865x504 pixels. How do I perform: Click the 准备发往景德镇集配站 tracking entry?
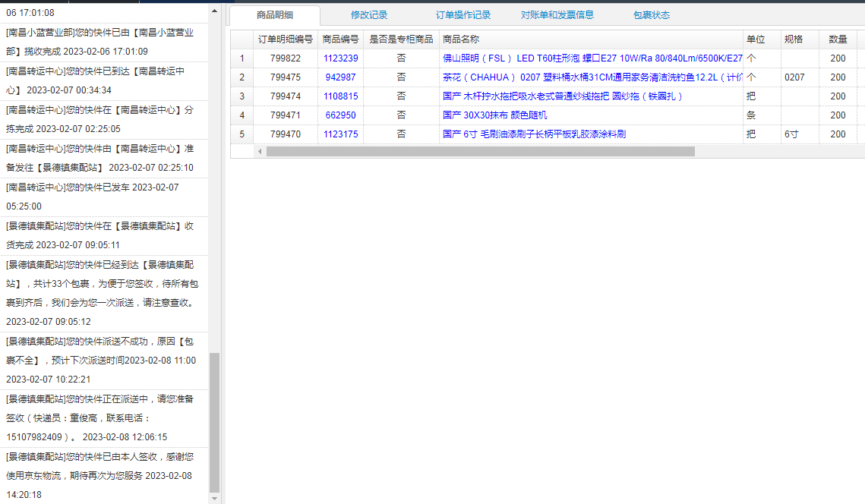click(104, 158)
